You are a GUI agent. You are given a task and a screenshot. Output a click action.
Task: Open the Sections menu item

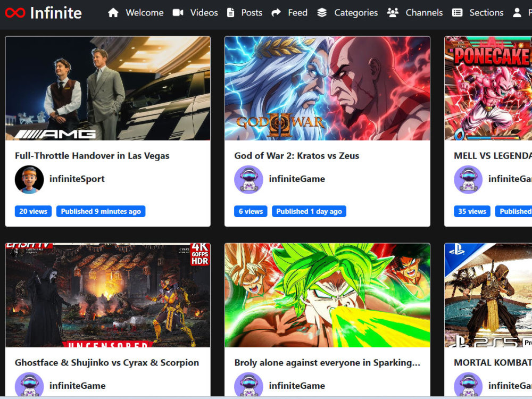[486, 13]
